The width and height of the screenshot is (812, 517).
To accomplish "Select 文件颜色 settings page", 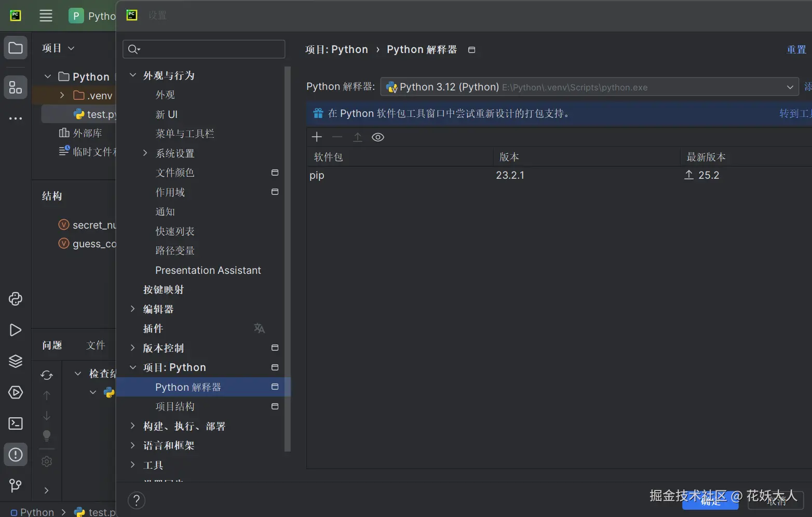I will (175, 173).
